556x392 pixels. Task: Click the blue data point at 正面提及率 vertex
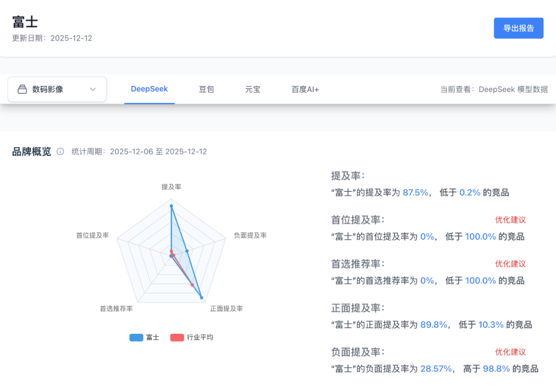pyautogui.click(x=201, y=297)
